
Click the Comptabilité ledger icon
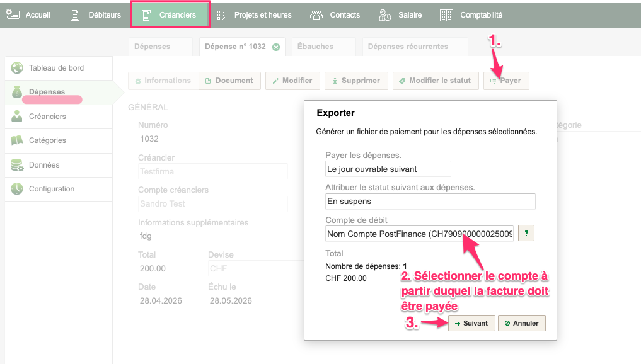tap(446, 15)
